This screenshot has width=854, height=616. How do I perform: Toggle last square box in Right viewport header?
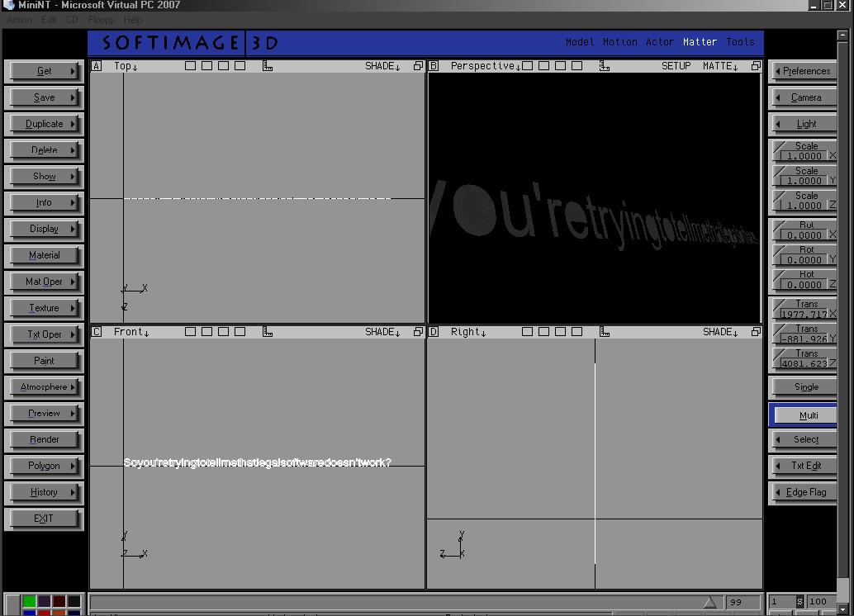click(x=576, y=332)
